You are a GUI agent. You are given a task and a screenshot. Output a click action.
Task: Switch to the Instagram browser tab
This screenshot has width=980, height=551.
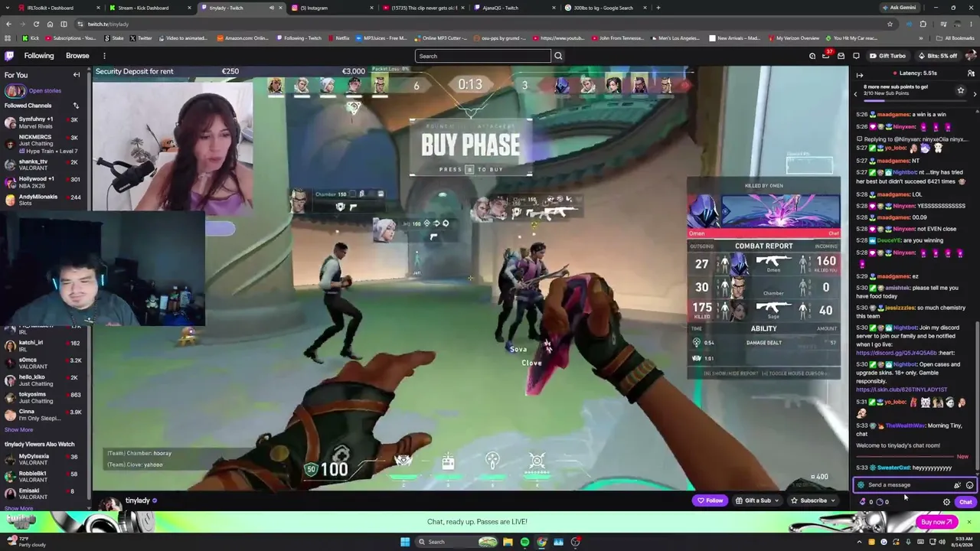[x=333, y=8]
